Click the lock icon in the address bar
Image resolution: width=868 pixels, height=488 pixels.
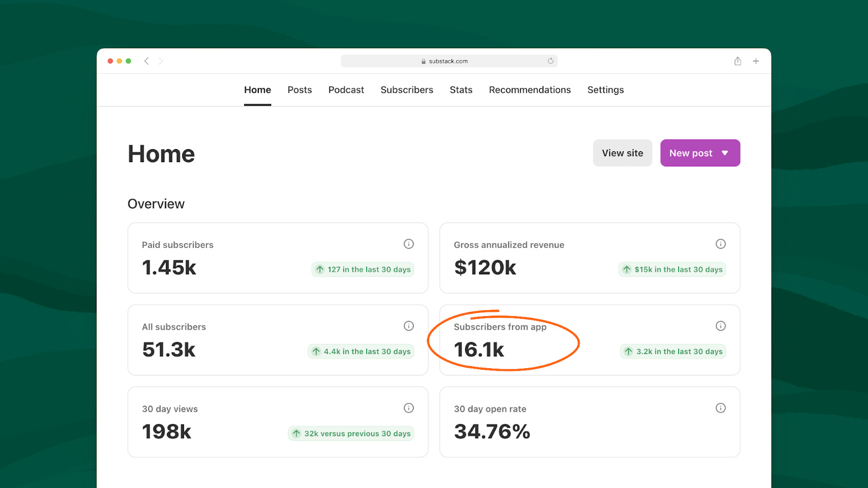[x=424, y=61]
